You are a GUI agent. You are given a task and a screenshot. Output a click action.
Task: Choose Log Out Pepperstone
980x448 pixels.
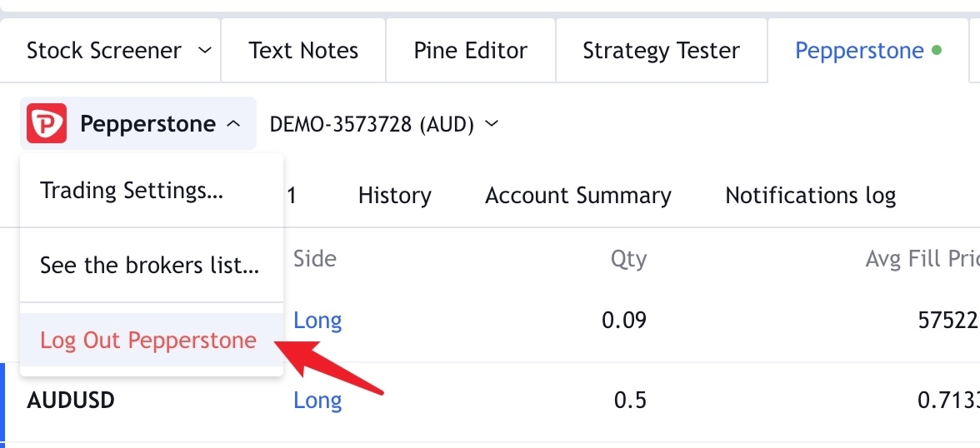[148, 341]
